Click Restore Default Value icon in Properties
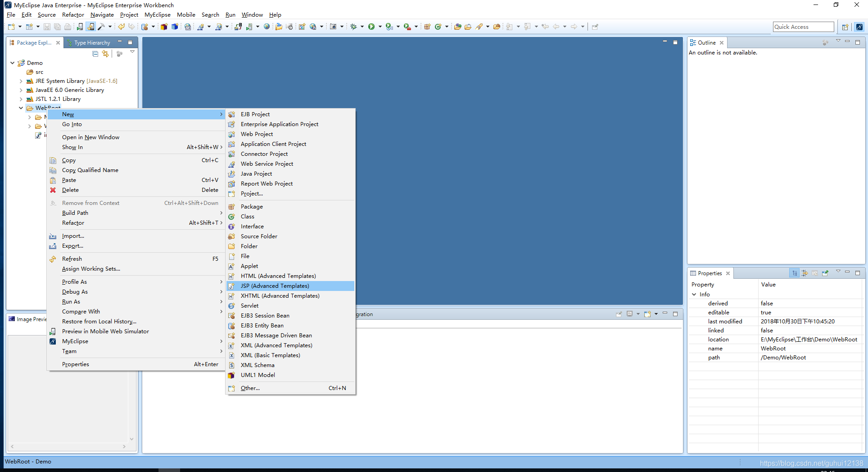 pos(815,273)
